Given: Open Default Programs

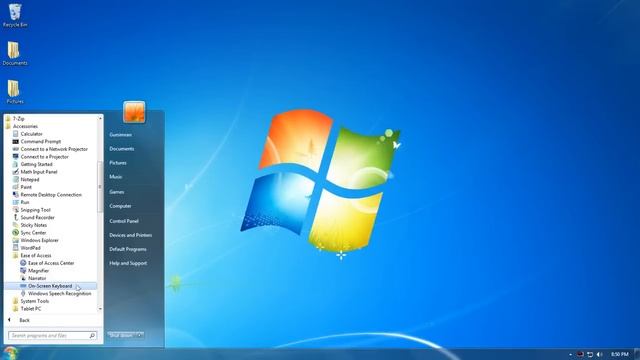Looking at the screenshot, I should point(128,249).
